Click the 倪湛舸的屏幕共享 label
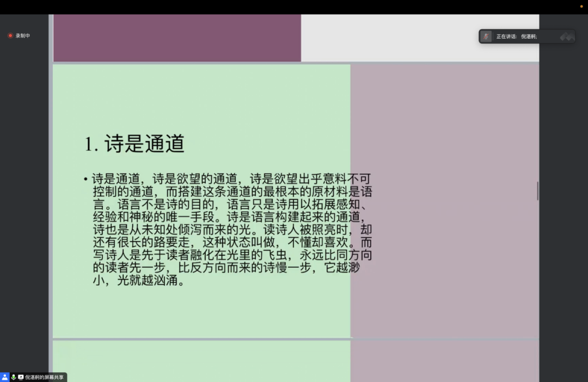This screenshot has height=382, width=588. point(45,377)
